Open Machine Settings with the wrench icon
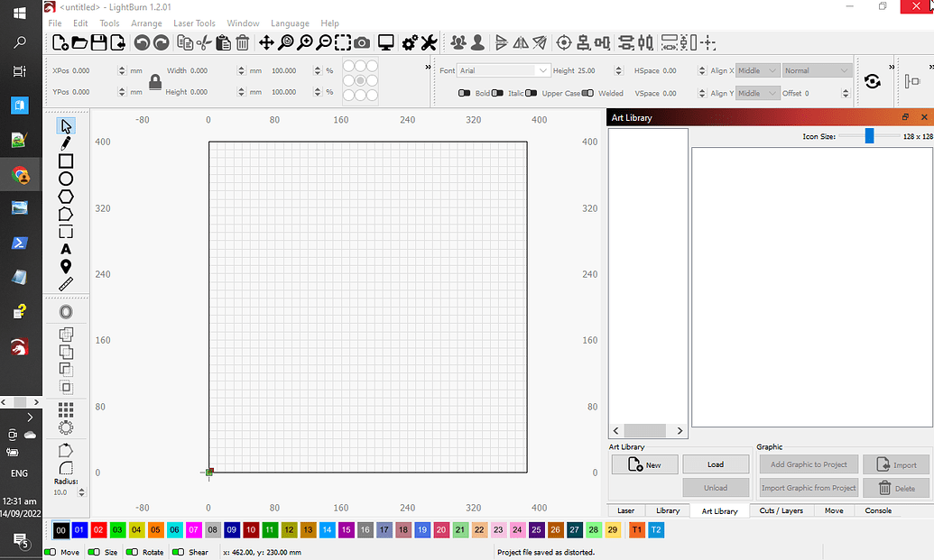The width and height of the screenshot is (934, 560). click(x=428, y=42)
